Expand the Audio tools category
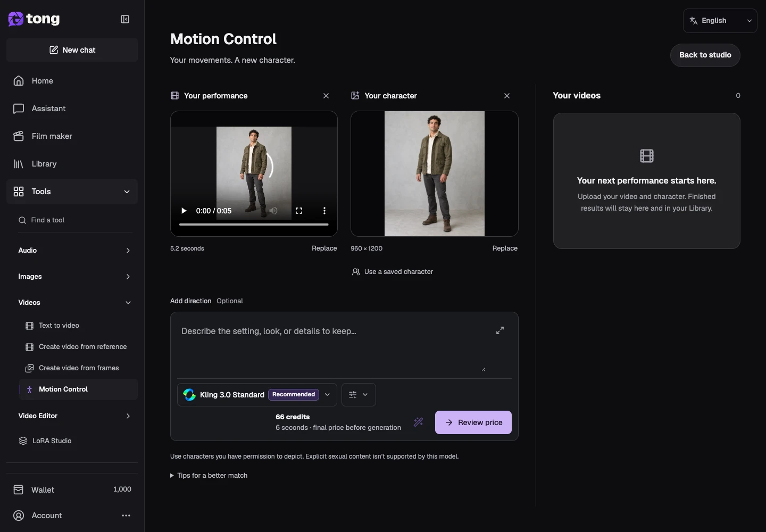This screenshot has width=766, height=532. click(74, 251)
